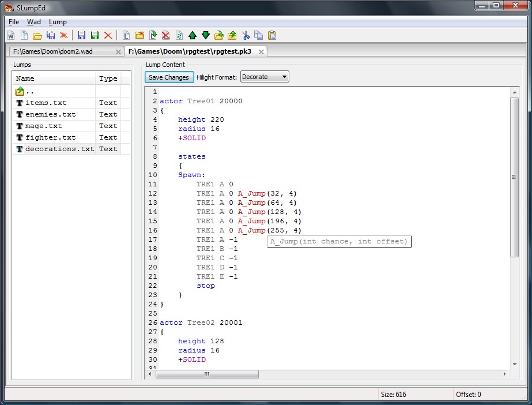Click the clipboard paste icon
This screenshot has width=532, height=405.
pos(272,35)
